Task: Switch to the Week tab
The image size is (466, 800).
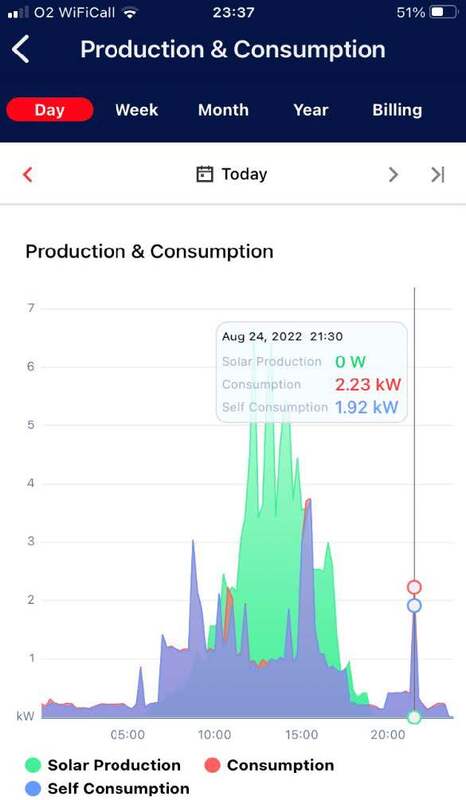Action: coord(136,110)
